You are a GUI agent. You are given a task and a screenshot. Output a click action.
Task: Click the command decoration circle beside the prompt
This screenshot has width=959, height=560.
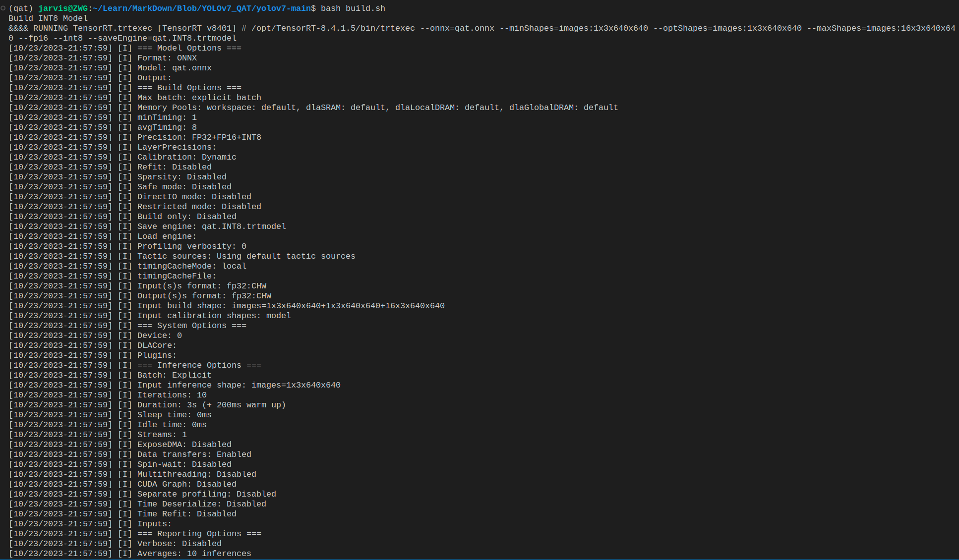pyautogui.click(x=3, y=8)
